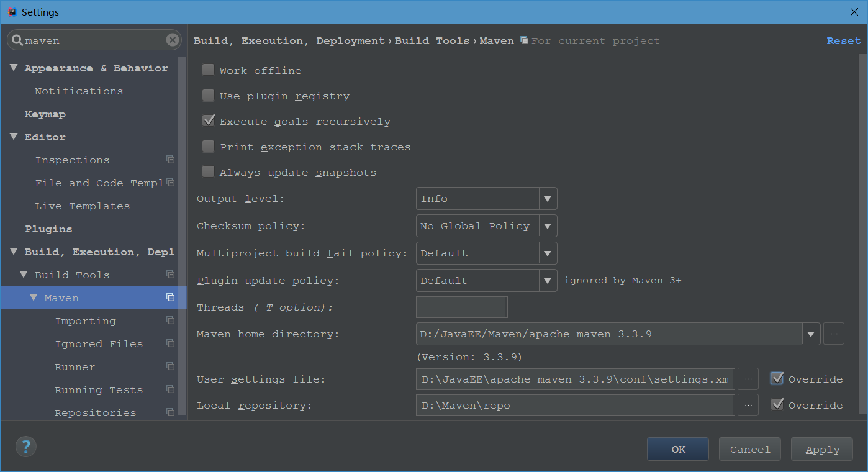Collapse the Maven tree node
Viewport: 868px width, 472px height.
click(34, 297)
